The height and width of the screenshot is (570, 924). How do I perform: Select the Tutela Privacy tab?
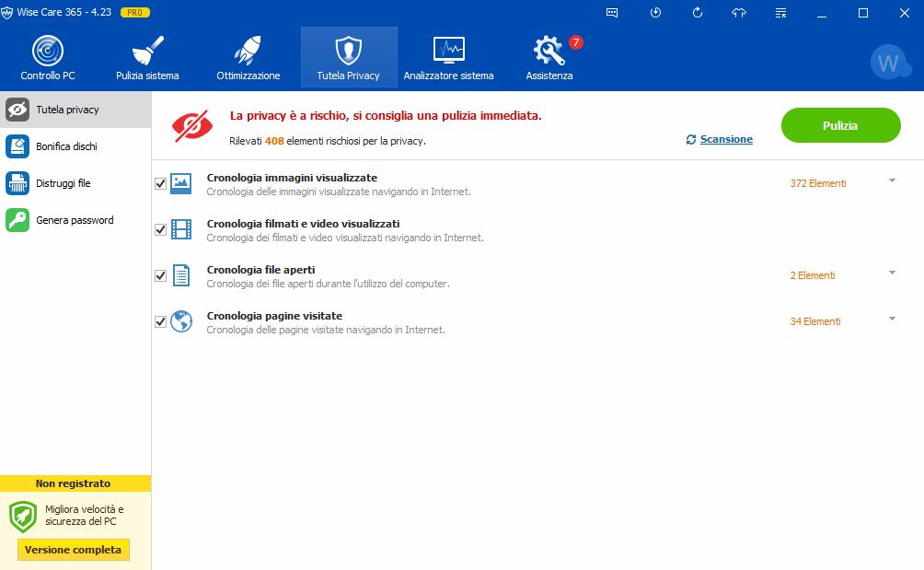click(349, 58)
